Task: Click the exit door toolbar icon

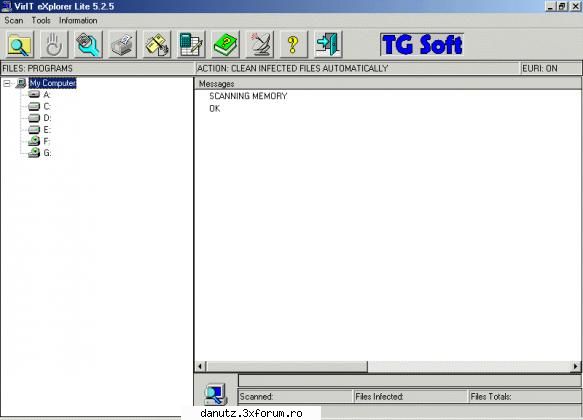Action: click(x=328, y=45)
